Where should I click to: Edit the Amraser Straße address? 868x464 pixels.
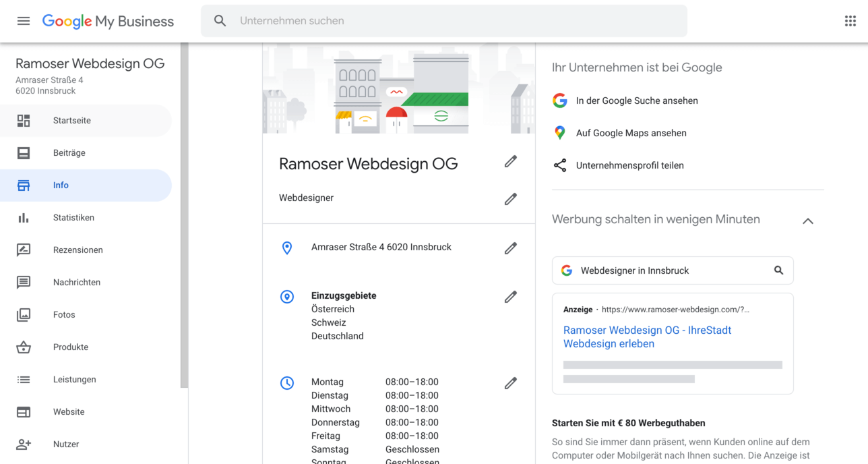(x=511, y=248)
